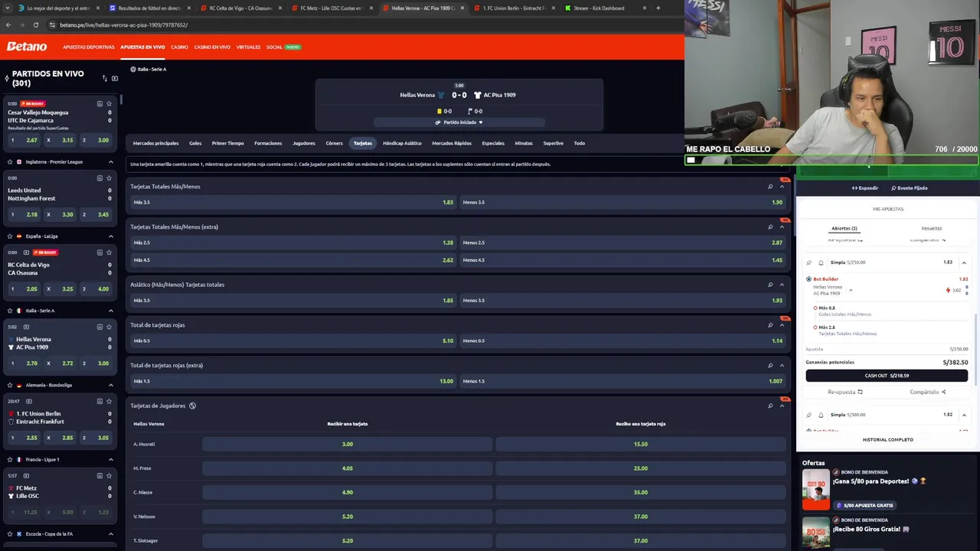
Task: Open HISTORIAL COMPLETO
Action: coord(888,439)
